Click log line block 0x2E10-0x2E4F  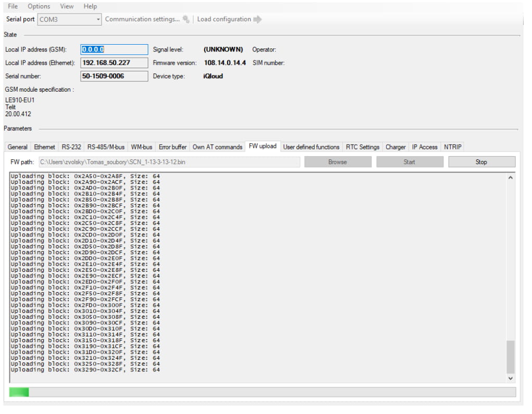85,264
